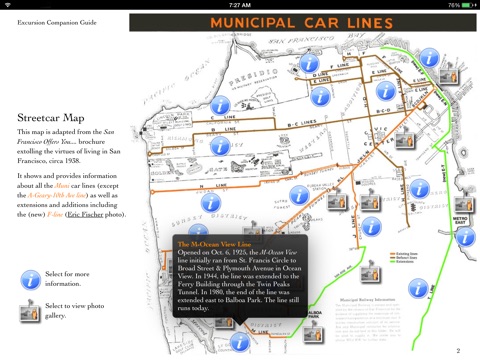
Task: Tap the info icon partly hidden above the popup
Action: coord(198,230)
